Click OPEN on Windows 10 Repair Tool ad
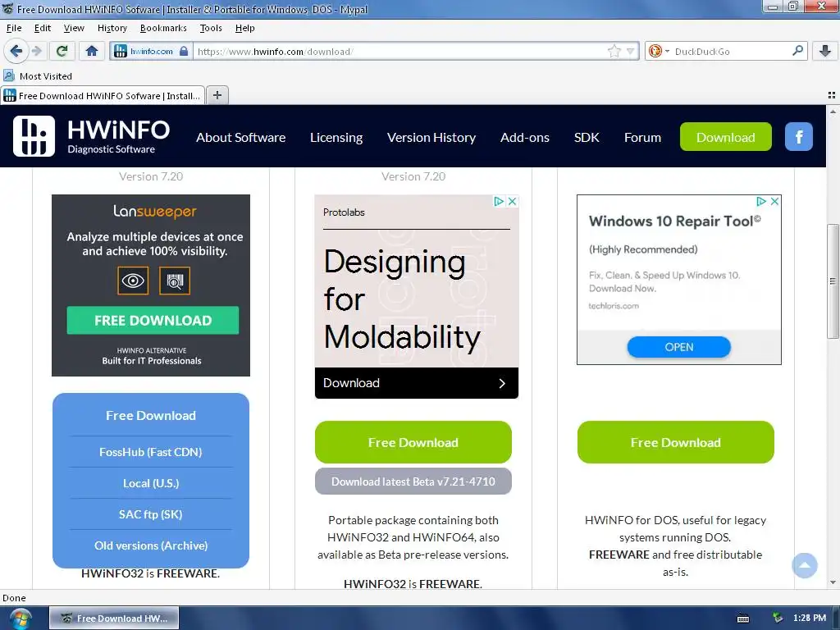Viewport: 840px width, 630px height. (678, 347)
